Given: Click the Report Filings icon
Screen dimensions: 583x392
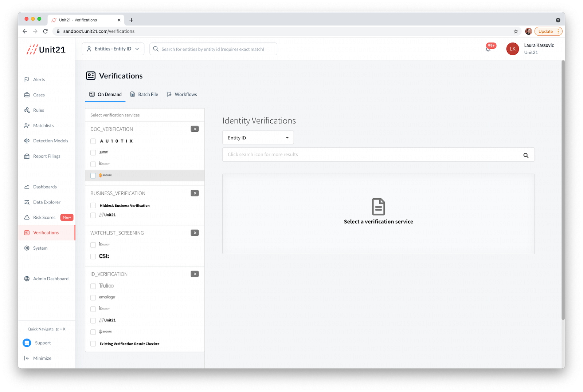Looking at the screenshot, I should [x=27, y=156].
